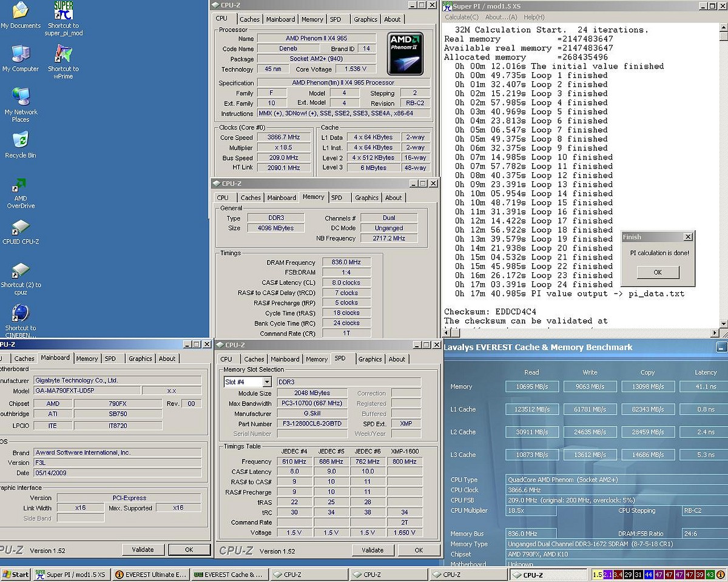Open the My Documents desktop icon
This screenshot has height=582, width=728.
(x=21, y=15)
